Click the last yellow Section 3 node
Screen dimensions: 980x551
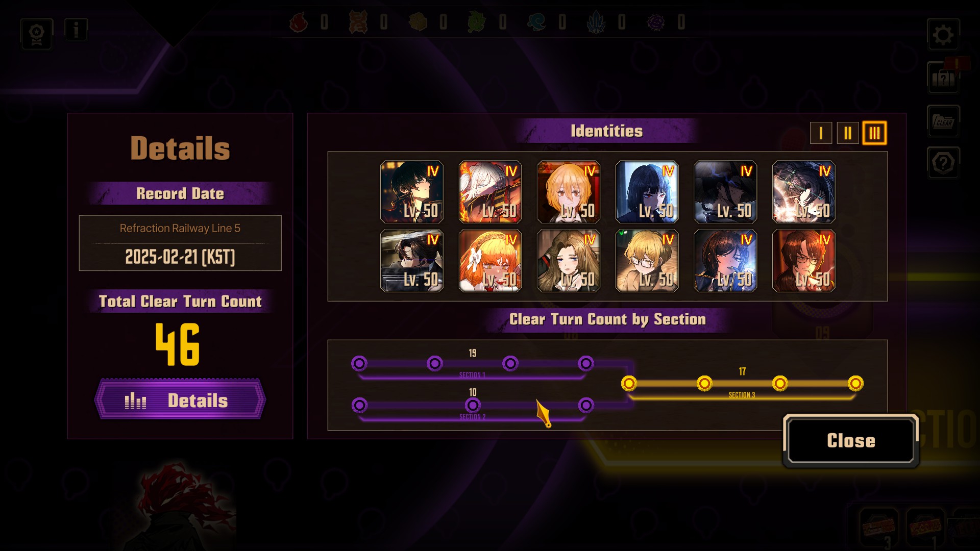point(855,383)
